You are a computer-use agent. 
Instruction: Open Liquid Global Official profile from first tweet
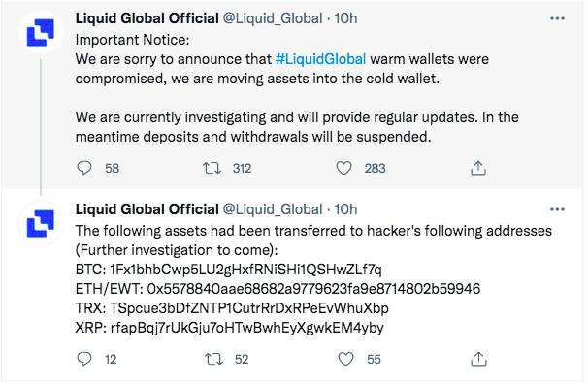(x=147, y=18)
